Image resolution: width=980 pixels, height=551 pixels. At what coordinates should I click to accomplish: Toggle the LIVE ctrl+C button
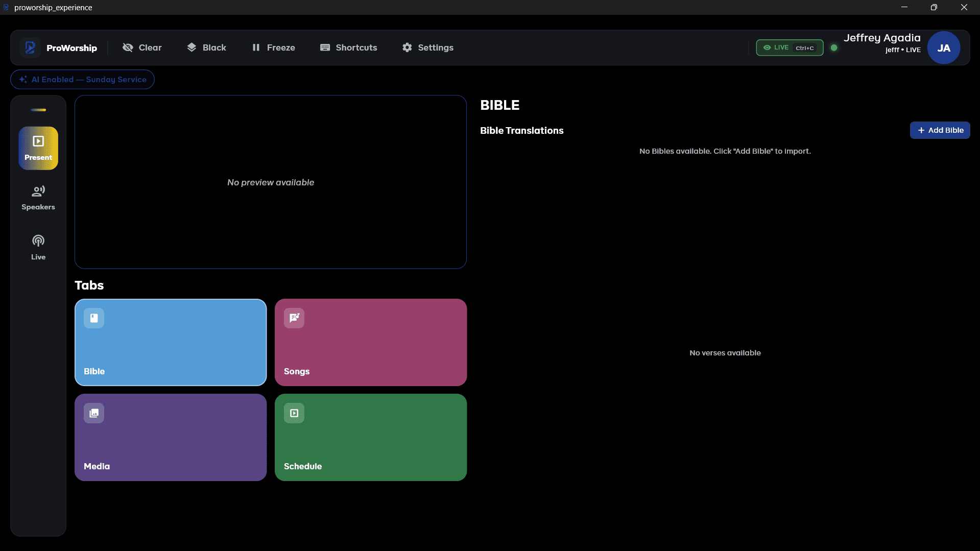click(790, 47)
